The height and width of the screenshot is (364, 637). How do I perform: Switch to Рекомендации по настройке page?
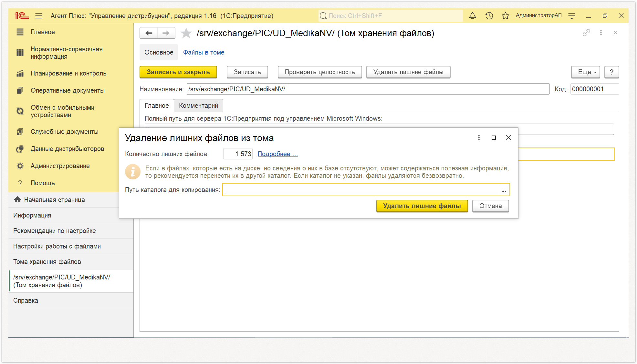coord(71,231)
